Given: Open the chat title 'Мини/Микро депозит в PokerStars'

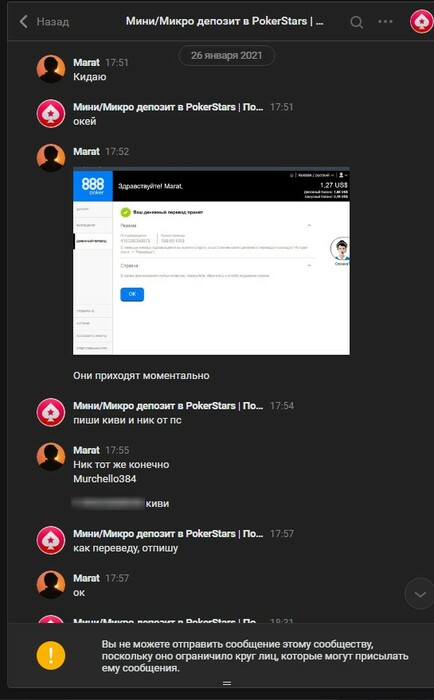Looking at the screenshot, I should 224,21.
